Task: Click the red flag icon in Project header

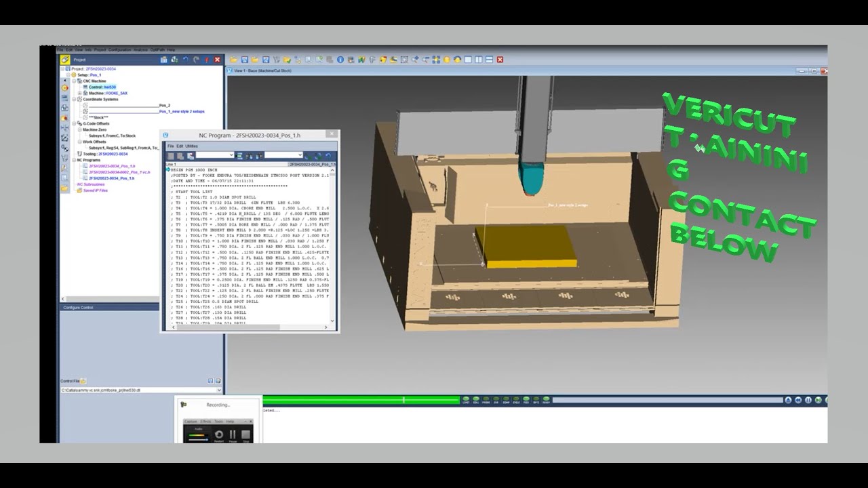Action: (207, 60)
